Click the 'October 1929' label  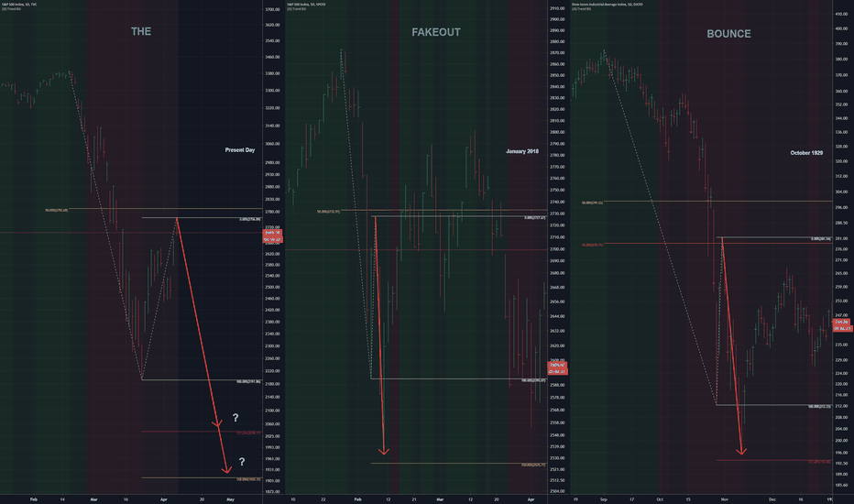(x=806, y=153)
